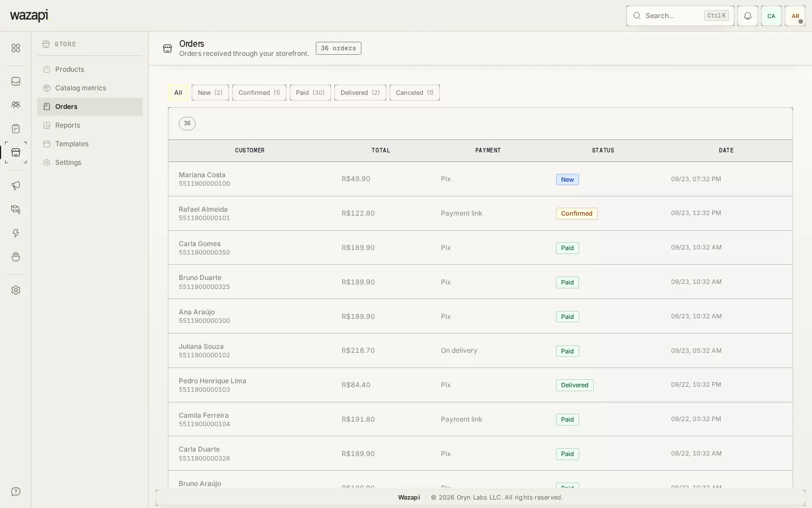Screen dimensions: 812x508
Task: Filter orders by Delivered (2)
Action: [360, 93]
